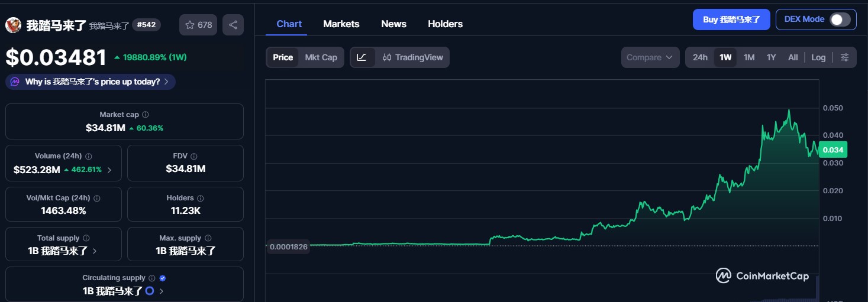Click the Buy 我踏马来了 button

[x=731, y=20]
